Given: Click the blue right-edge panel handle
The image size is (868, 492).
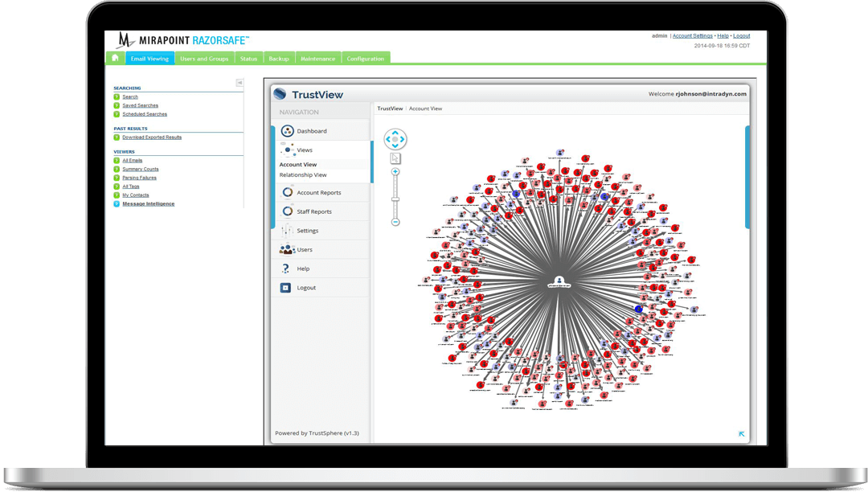Looking at the screenshot, I should 748,177.
